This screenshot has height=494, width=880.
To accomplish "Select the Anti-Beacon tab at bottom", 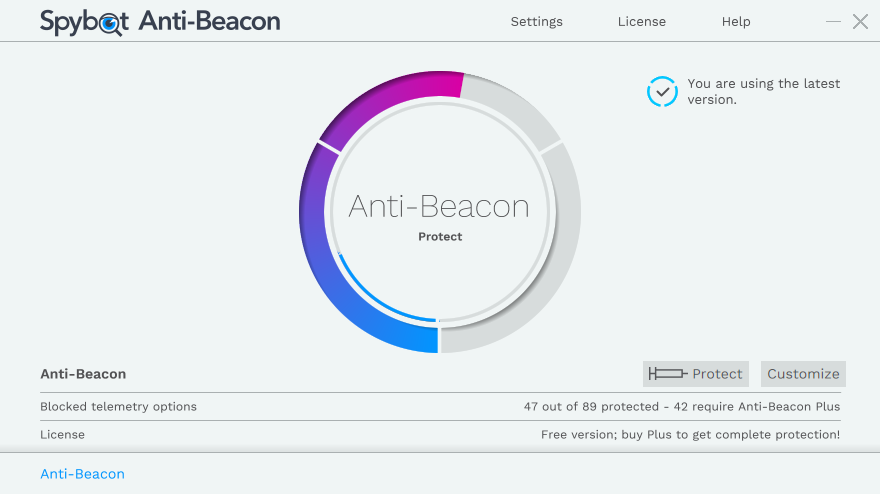I will [82, 474].
